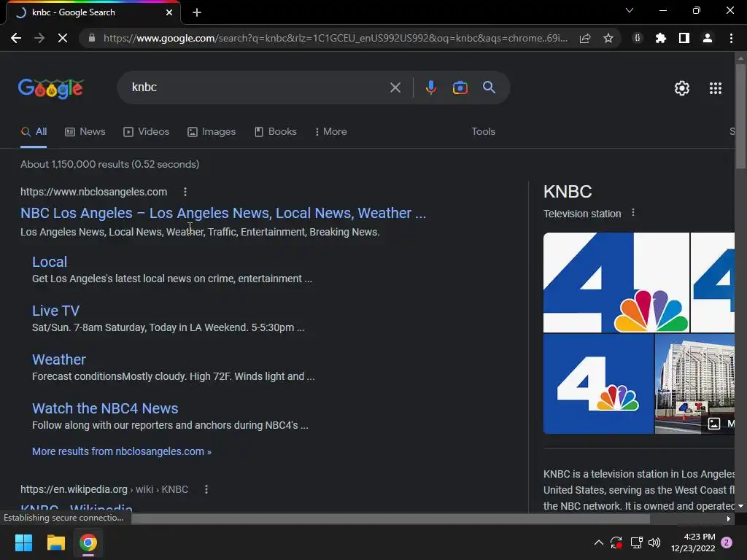Open options for the Wikipedia KNBC result

(x=206, y=489)
